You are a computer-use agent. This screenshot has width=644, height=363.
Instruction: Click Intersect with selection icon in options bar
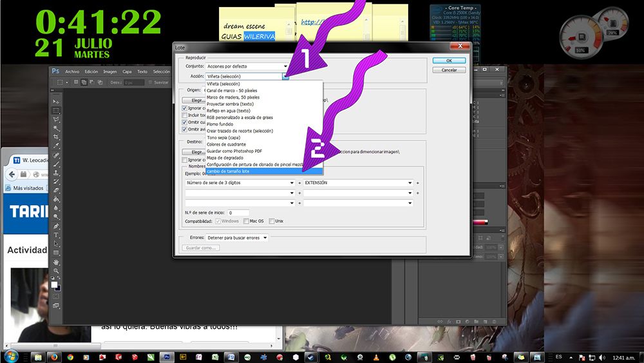[100, 83]
